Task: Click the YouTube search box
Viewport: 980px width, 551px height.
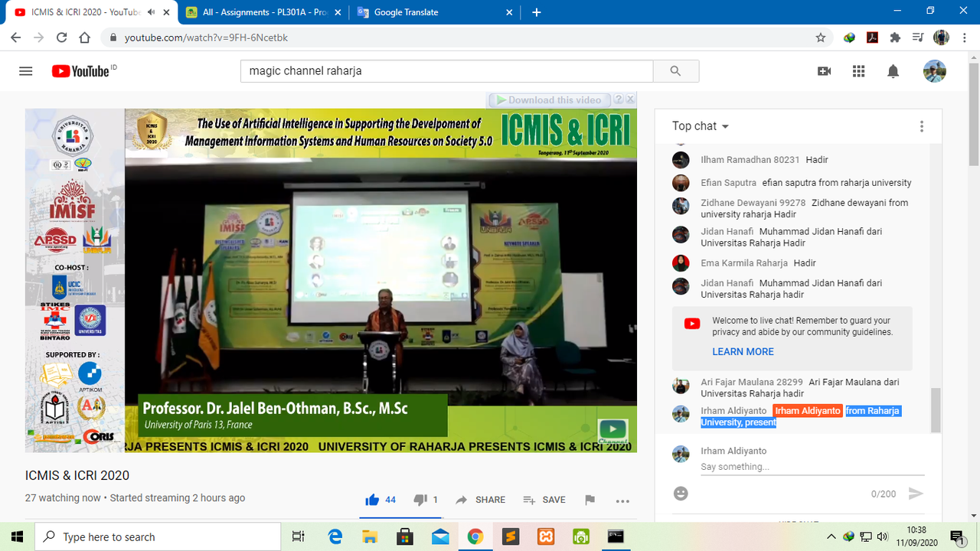Action: pyautogui.click(x=447, y=71)
